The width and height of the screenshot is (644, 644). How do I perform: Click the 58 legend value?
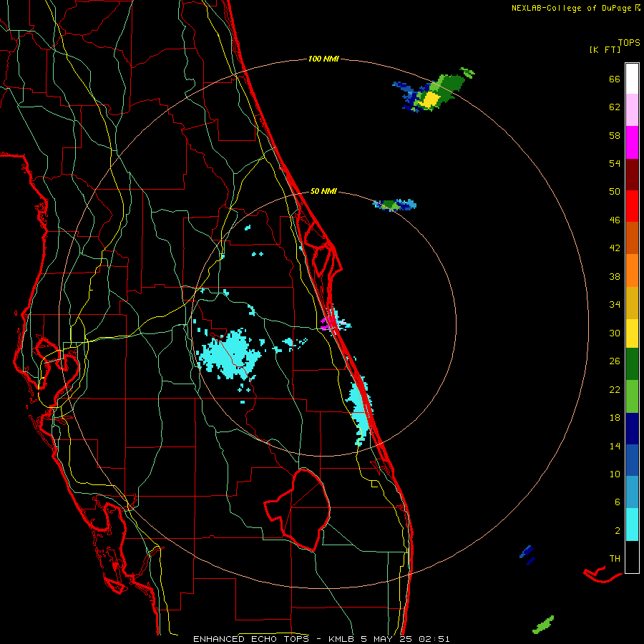point(615,135)
